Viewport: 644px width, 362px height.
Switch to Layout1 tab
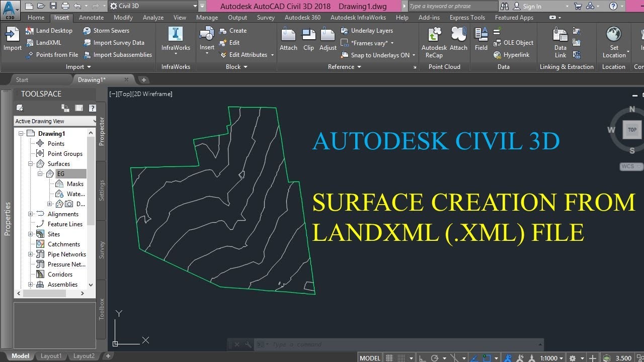pos(51,356)
